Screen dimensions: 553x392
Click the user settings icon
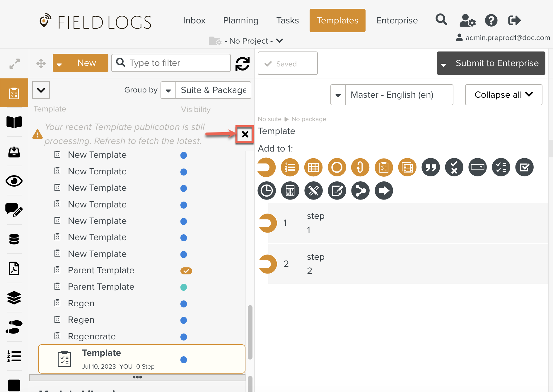coord(467,20)
